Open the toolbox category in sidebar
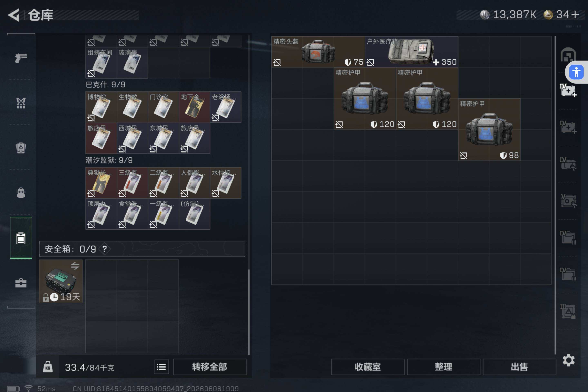588x392 pixels. tap(21, 283)
